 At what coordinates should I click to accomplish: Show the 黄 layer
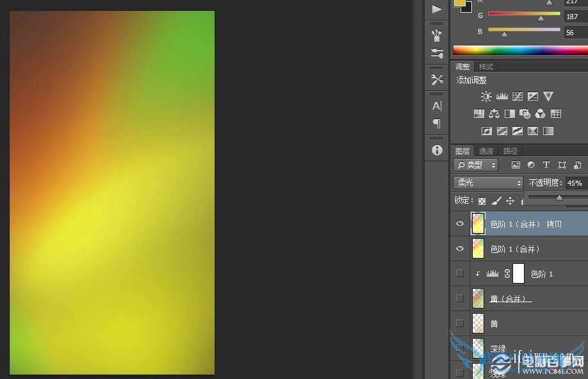pyautogui.click(x=459, y=323)
